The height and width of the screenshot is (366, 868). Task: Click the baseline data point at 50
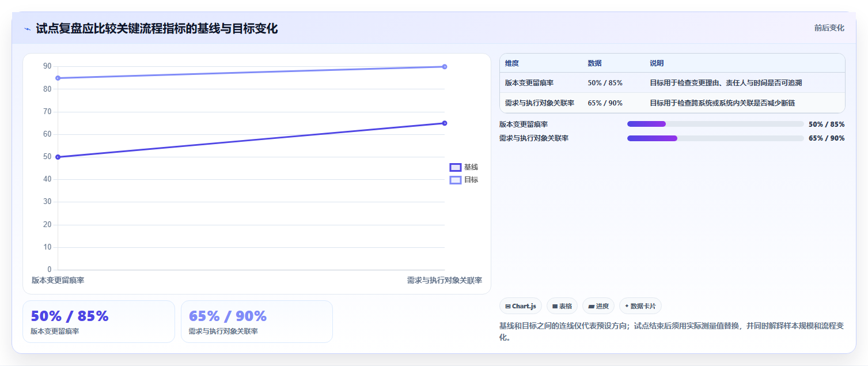tap(58, 157)
